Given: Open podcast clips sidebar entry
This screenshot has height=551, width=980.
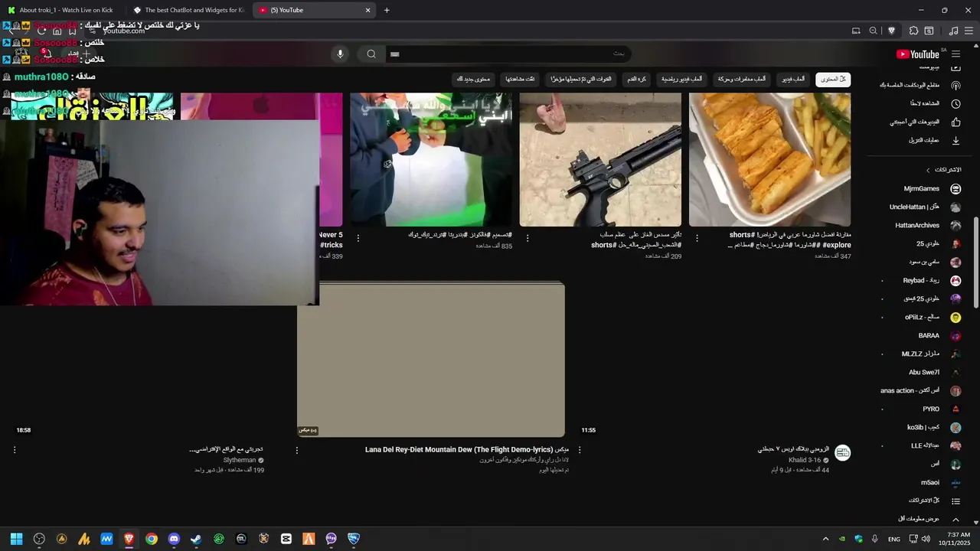Looking at the screenshot, I should 919,85.
